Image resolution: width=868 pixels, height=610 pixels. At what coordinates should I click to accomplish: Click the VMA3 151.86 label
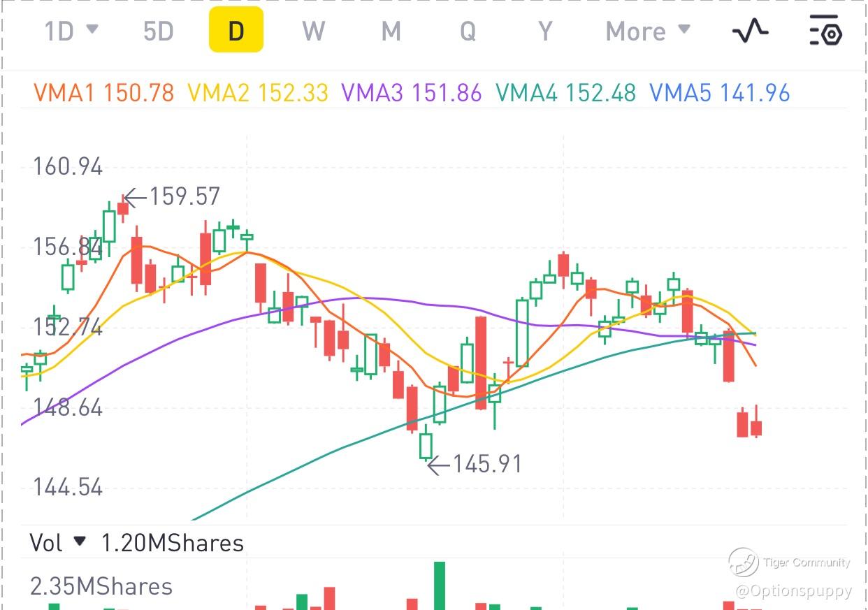point(412,93)
